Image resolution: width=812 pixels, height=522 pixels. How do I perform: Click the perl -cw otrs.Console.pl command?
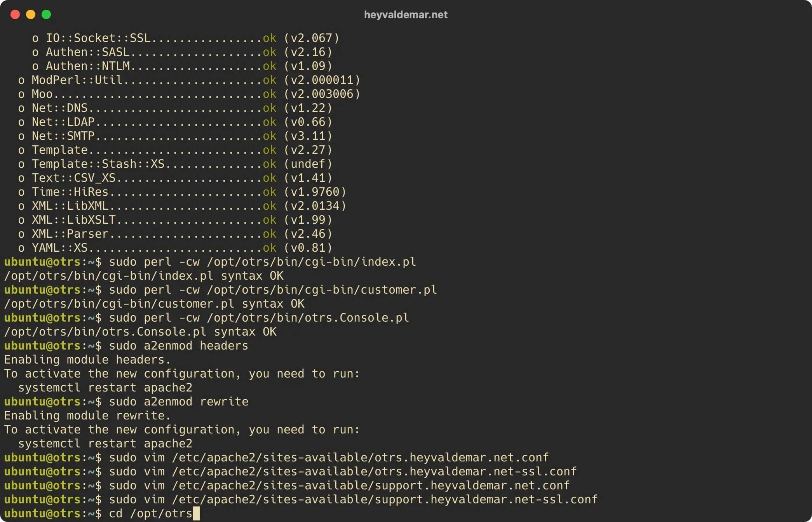point(259,318)
